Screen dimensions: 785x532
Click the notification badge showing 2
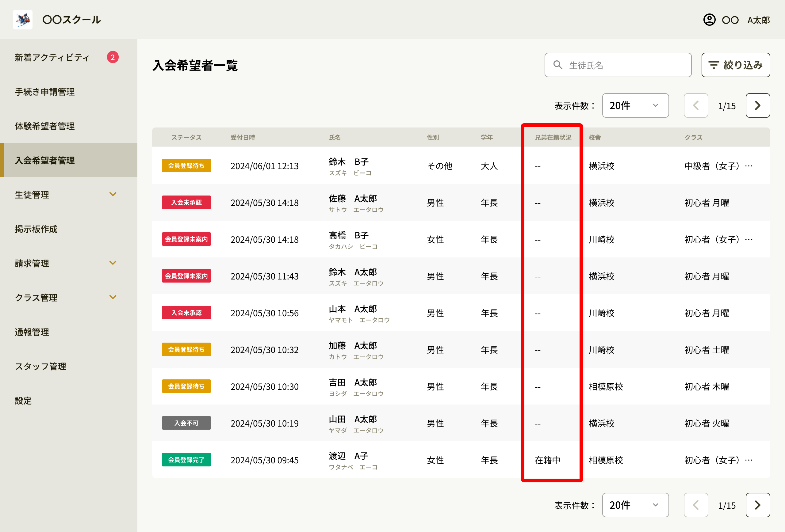coord(113,57)
